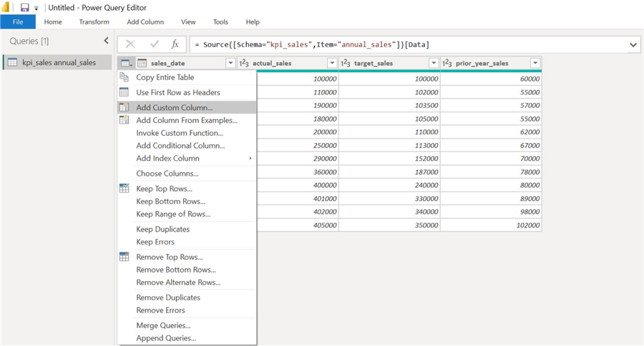Viewport: 644px width, 346px height.
Task: Open the actual_sales column filter dropdown
Action: (x=332, y=63)
